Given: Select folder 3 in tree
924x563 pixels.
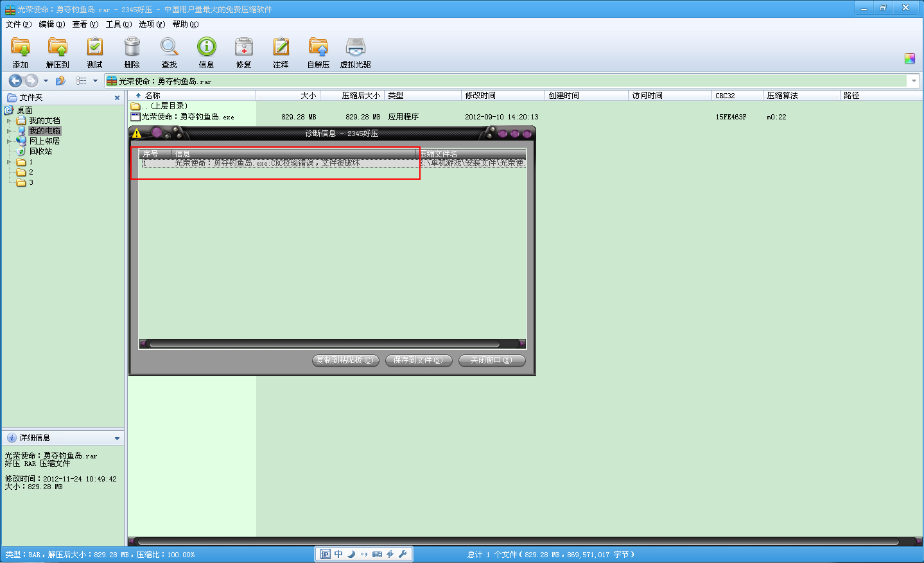Looking at the screenshot, I should click(x=31, y=182).
